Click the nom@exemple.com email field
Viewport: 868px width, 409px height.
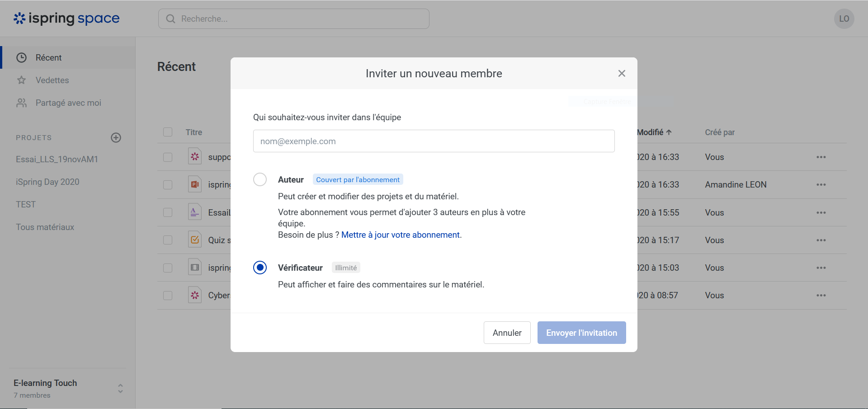pyautogui.click(x=434, y=141)
